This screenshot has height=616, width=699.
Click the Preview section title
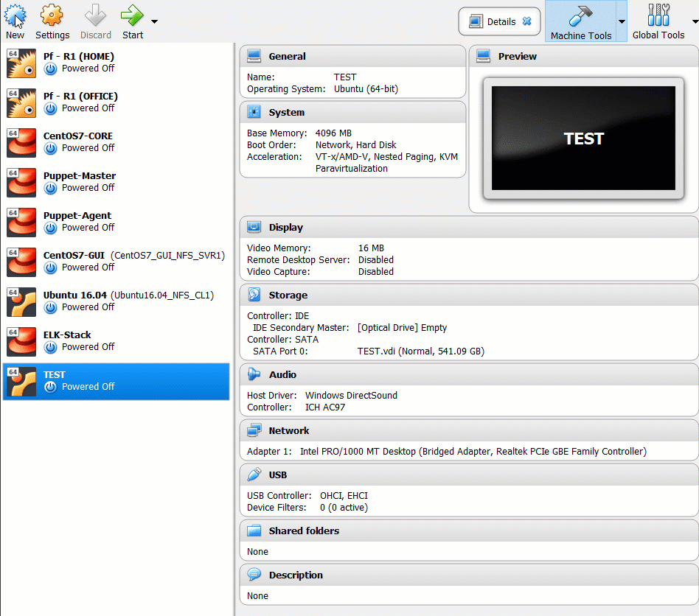coord(518,57)
